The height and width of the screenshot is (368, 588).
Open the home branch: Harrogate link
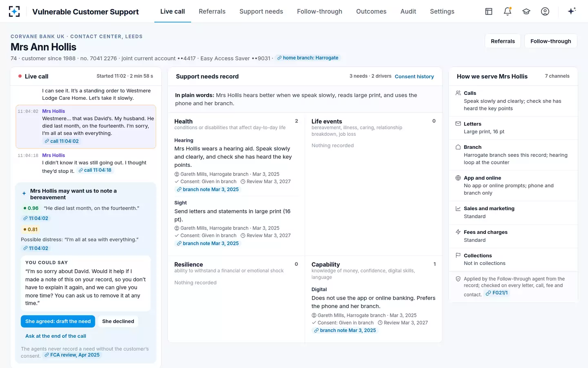click(307, 58)
